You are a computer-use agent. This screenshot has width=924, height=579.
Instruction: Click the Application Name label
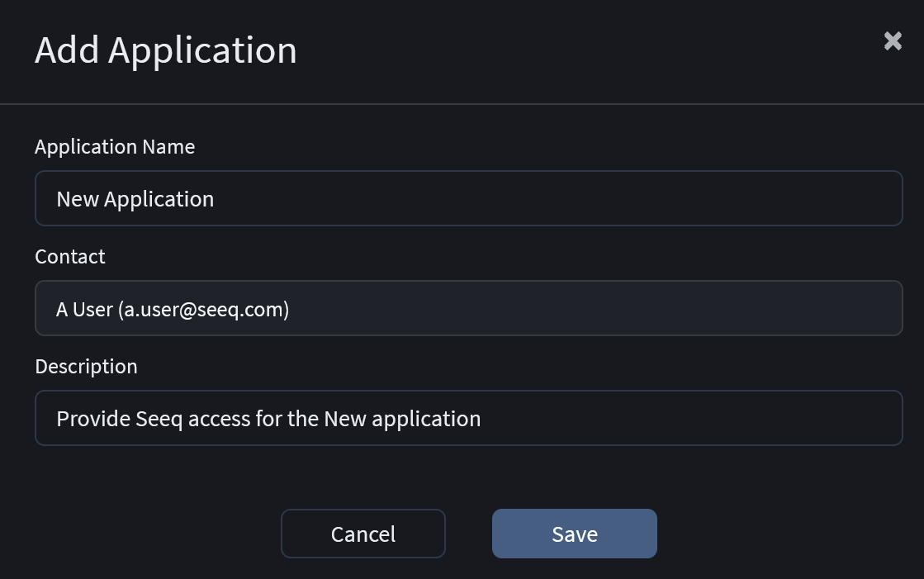[115, 146]
